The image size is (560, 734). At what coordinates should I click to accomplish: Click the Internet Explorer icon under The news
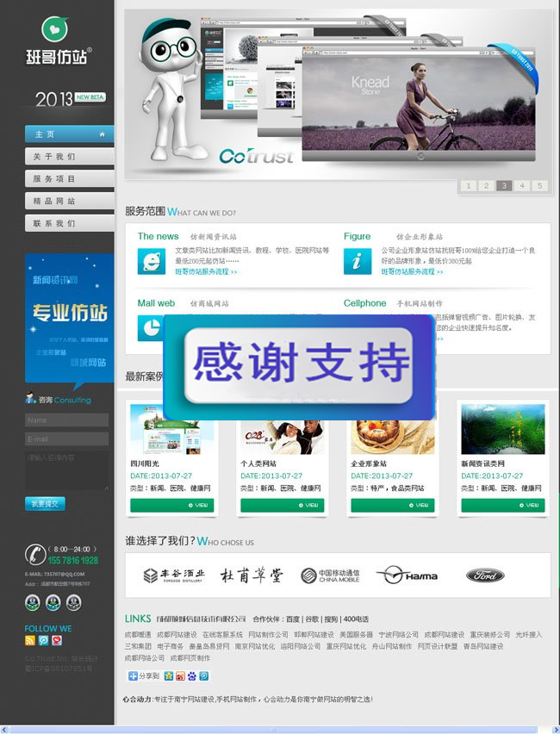click(152, 261)
